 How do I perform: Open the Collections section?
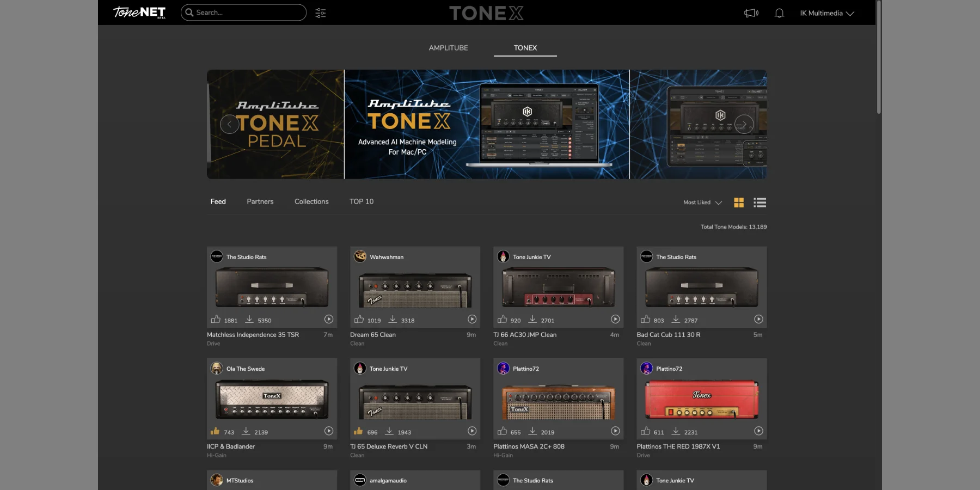311,201
